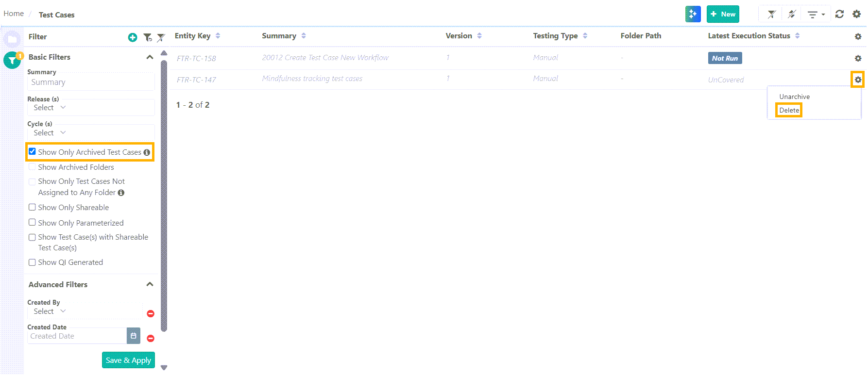Choose Delete from the context menu
The height and width of the screenshot is (375, 868).
tap(789, 110)
